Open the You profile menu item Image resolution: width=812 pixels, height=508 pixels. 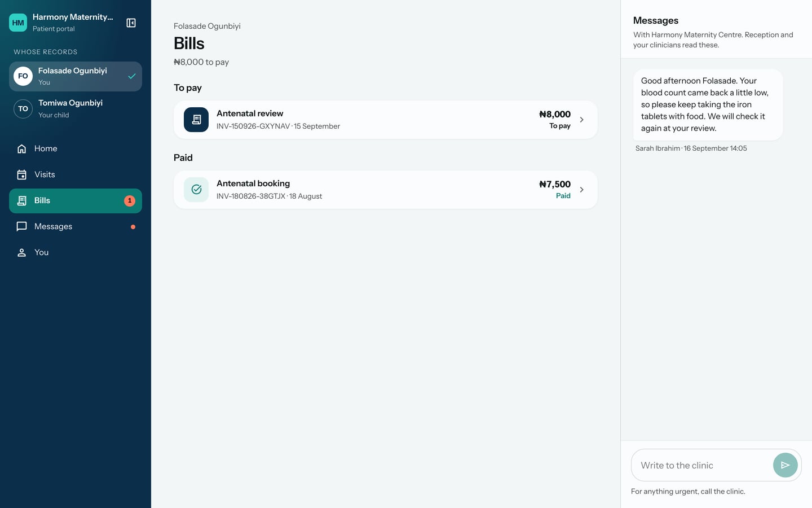pos(76,252)
